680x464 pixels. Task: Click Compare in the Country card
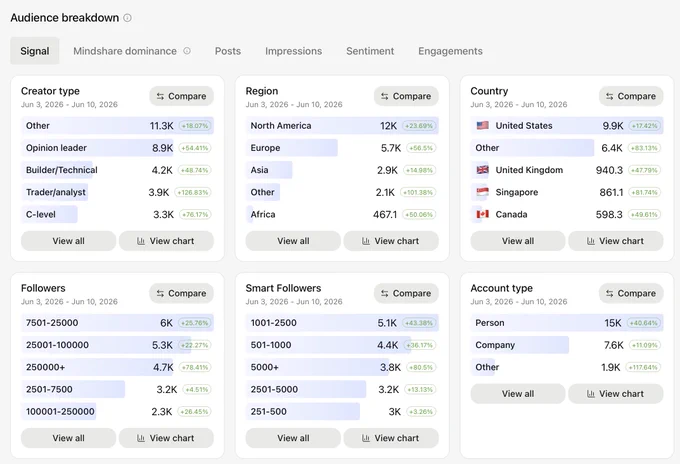pyautogui.click(x=631, y=96)
